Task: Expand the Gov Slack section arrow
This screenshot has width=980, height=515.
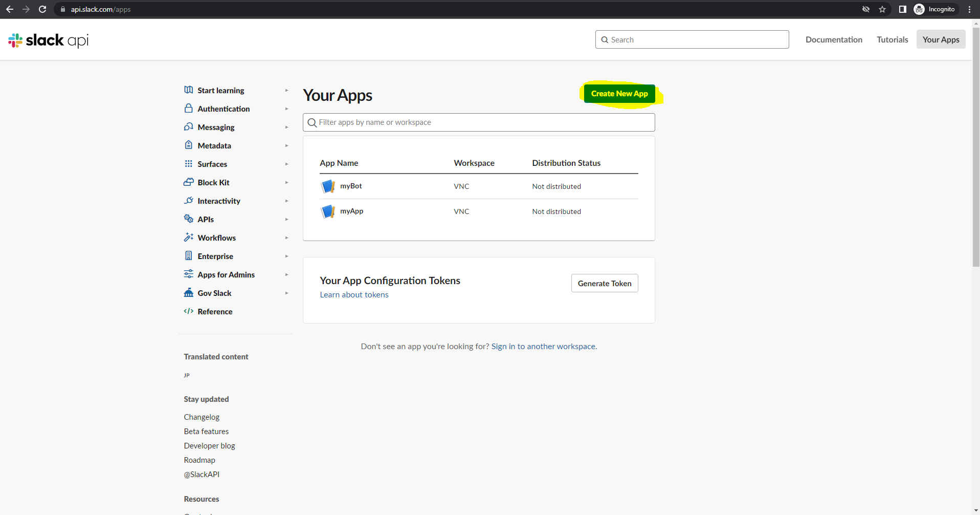Action: click(x=287, y=293)
